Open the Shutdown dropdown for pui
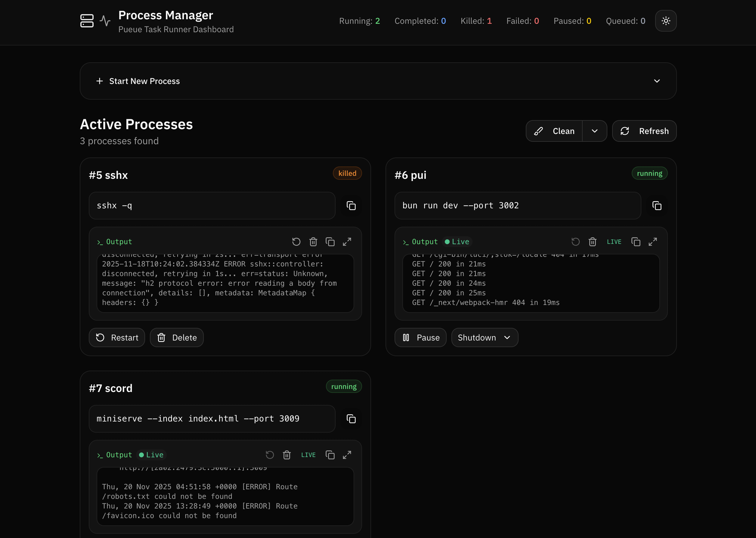756x538 pixels. tap(485, 337)
